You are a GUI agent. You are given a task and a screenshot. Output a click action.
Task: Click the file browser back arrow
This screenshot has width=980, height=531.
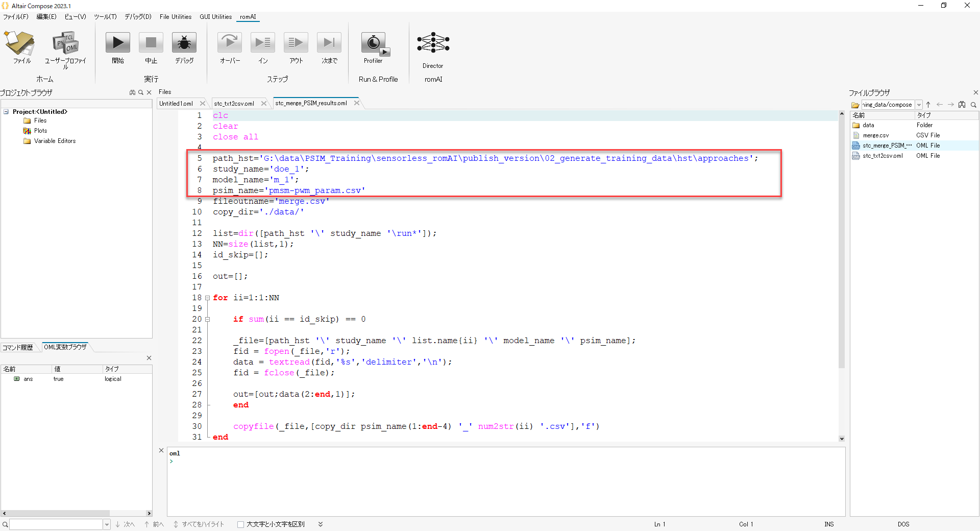[x=940, y=105]
